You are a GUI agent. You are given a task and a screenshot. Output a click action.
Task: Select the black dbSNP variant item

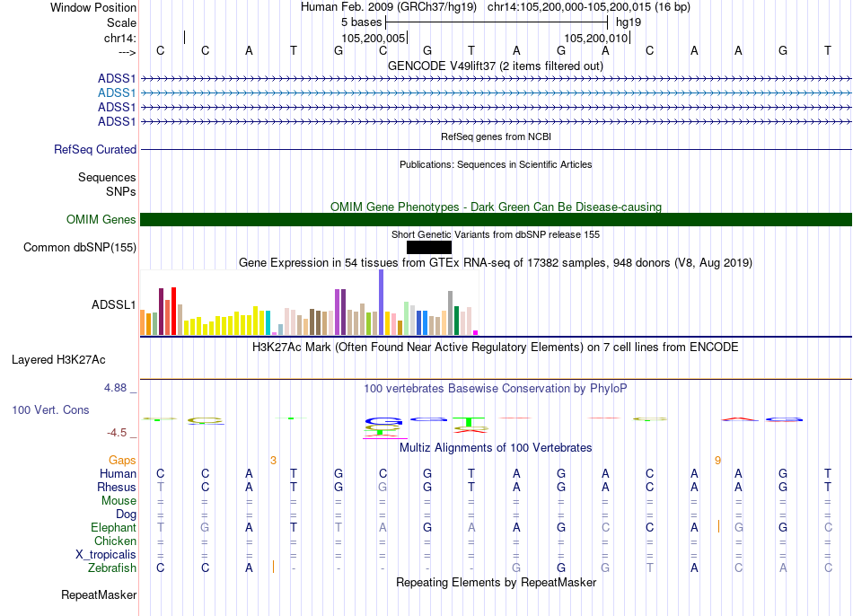[x=428, y=248]
